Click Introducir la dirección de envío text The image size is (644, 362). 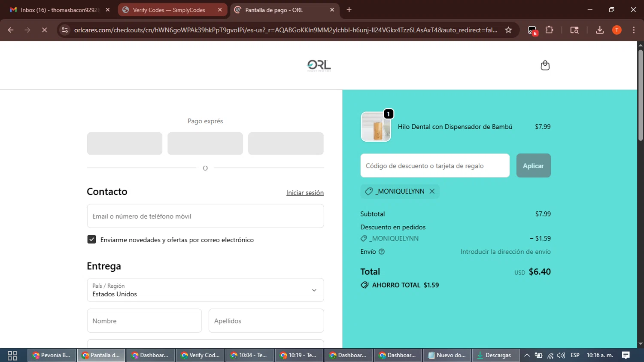pyautogui.click(x=505, y=252)
